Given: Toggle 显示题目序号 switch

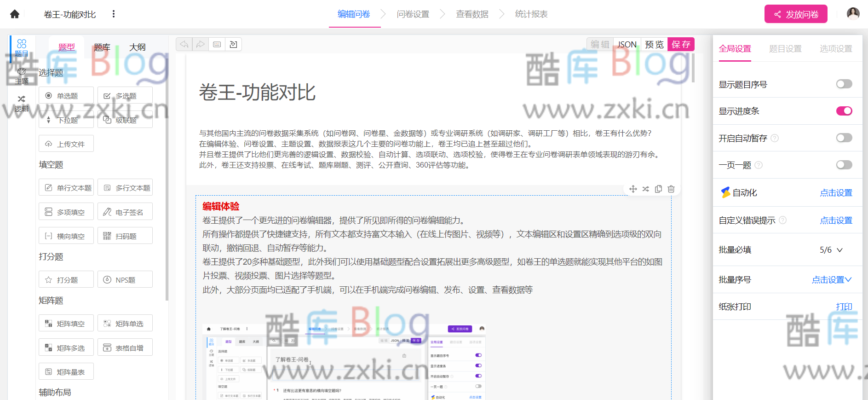Looking at the screenshot, I should 844,84.
